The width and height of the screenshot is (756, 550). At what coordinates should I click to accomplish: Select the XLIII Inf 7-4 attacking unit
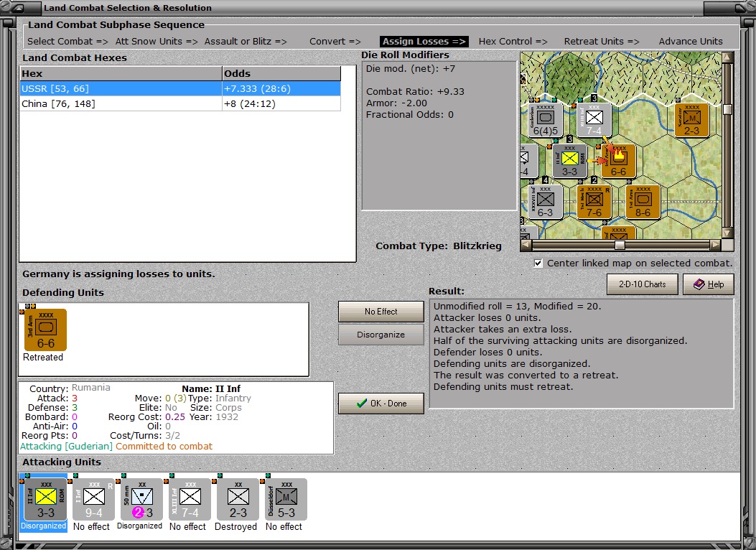190,500
